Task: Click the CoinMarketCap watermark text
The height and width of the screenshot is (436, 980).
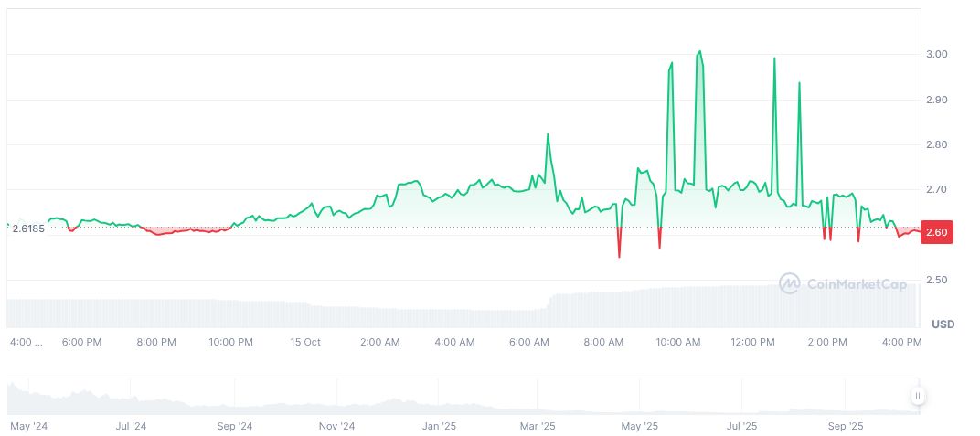Action: (857, 284)
